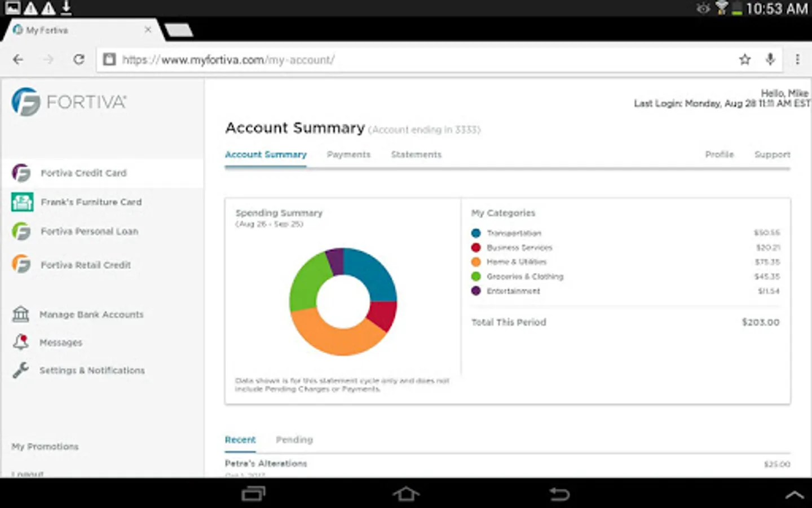Click the Spending Summary heading
The width and height of the screenshot is (812, 508).
[x=279, y=213]
